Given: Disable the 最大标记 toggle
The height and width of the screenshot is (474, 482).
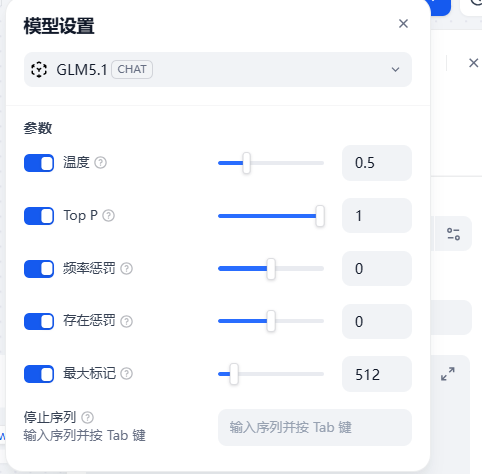Looking at the screenshot, I should pyautogui.click(x=39, y=374).
